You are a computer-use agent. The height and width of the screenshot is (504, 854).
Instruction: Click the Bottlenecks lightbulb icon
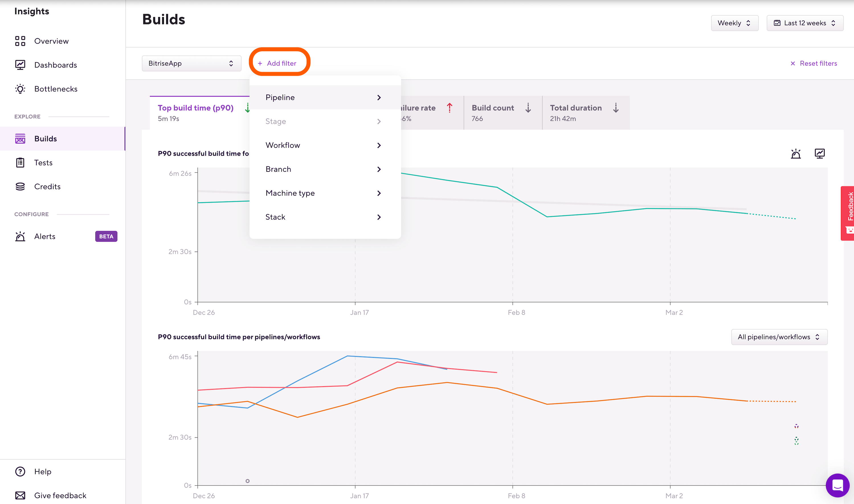pyautogui.click(x=20, y=89)
